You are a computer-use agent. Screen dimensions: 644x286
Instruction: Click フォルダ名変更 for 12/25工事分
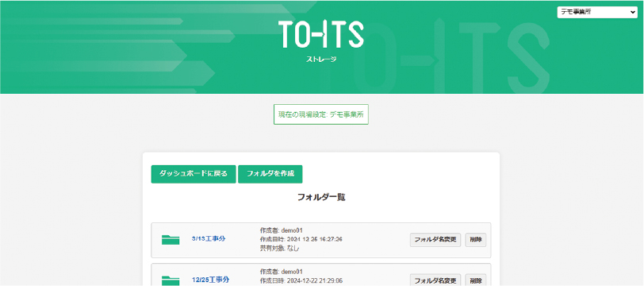tap(435, 280)
